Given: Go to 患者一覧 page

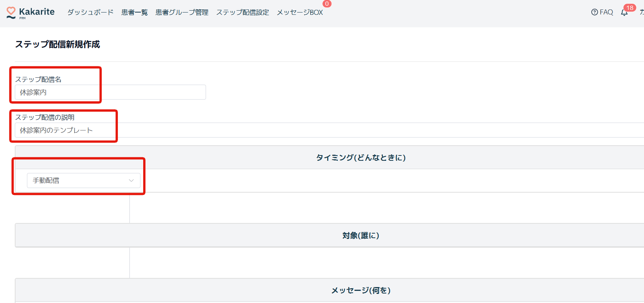Looking at the screenshot, I should click(134, 13).
